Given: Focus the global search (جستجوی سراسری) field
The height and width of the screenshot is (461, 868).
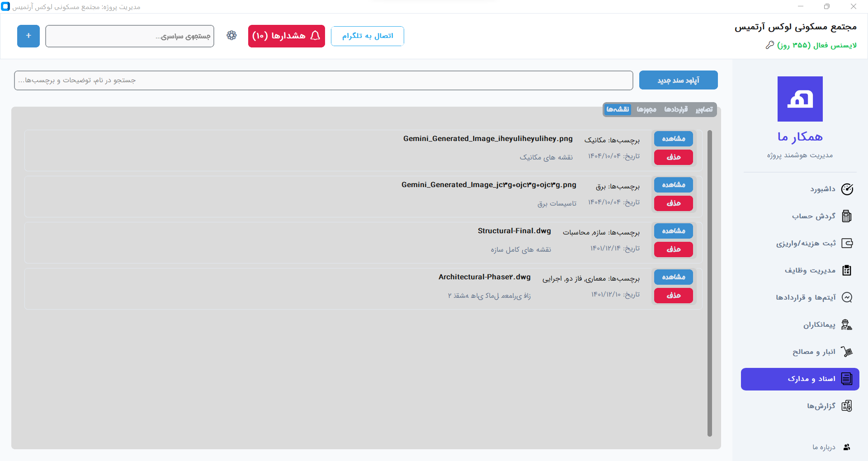Looking at the screenshot, I should 130,36.
